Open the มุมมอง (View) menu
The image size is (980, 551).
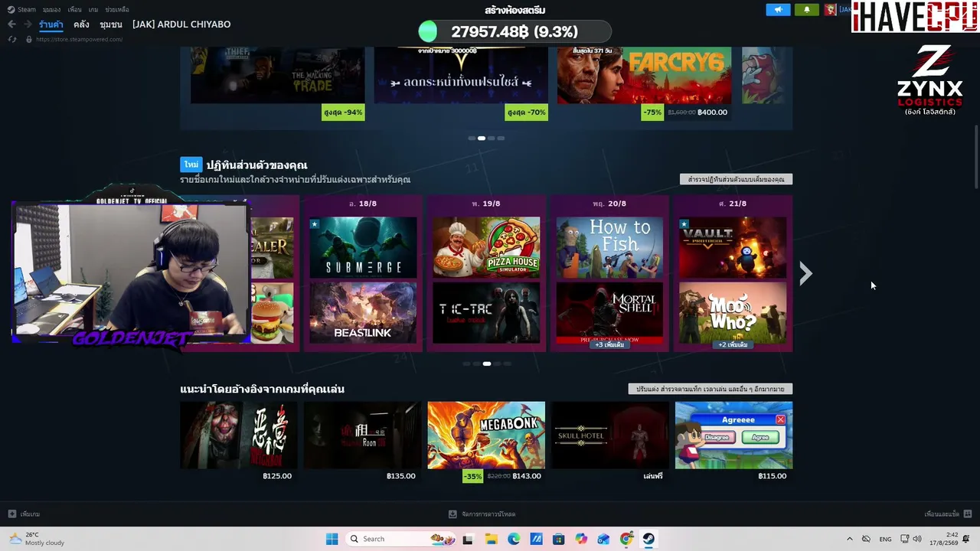[51, 9]
